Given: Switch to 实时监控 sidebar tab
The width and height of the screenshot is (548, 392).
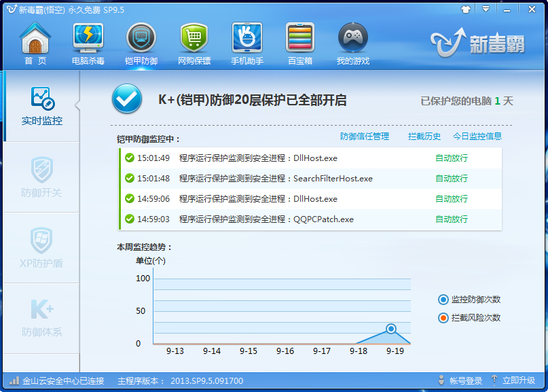Looking at the screenshot, I should coord(42,106).
